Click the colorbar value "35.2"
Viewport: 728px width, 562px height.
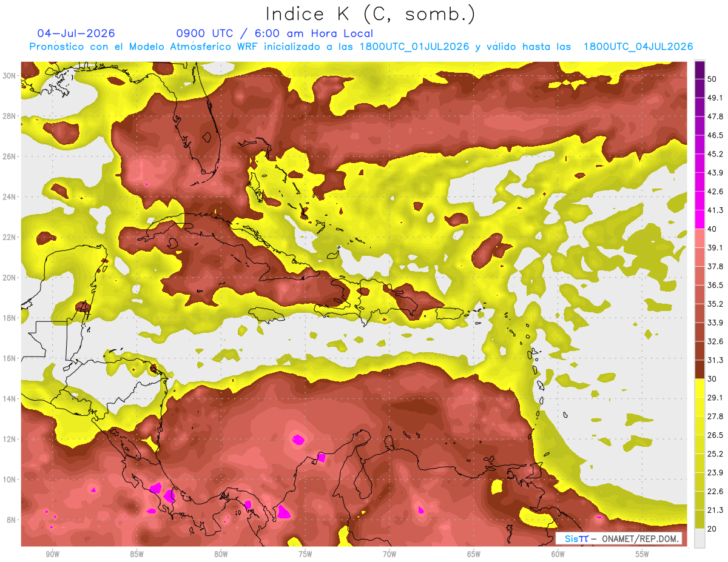[x=716, y=304]
